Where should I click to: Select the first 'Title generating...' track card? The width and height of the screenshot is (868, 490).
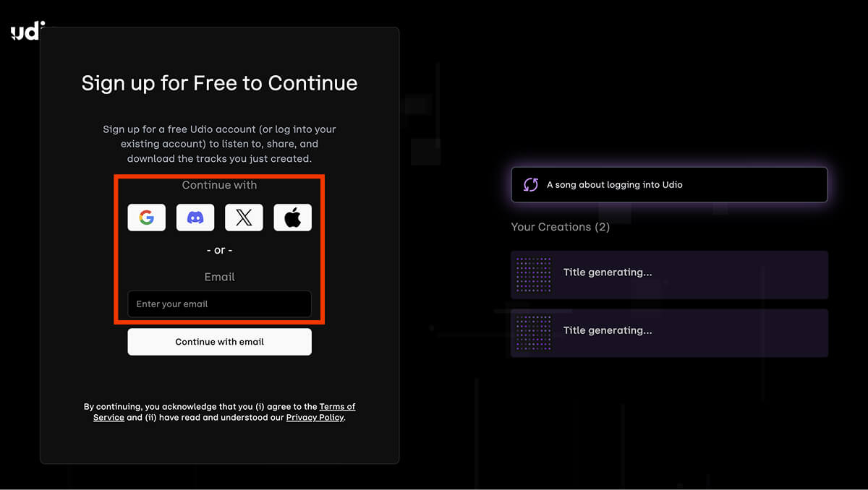tap(669, 275)
